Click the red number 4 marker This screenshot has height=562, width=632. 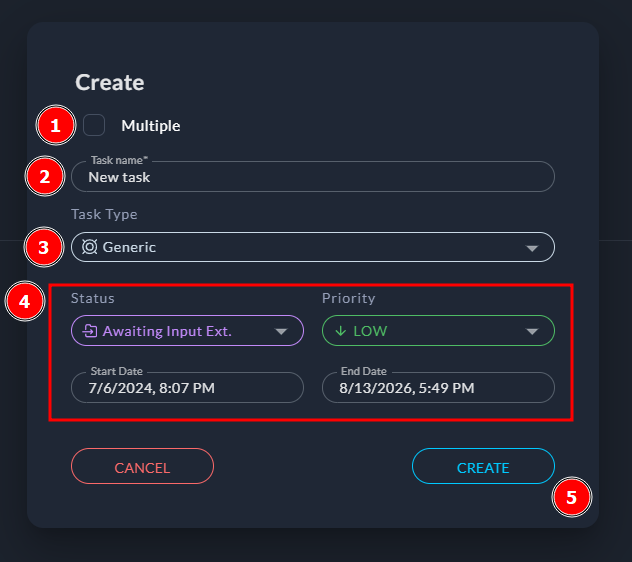24,302
